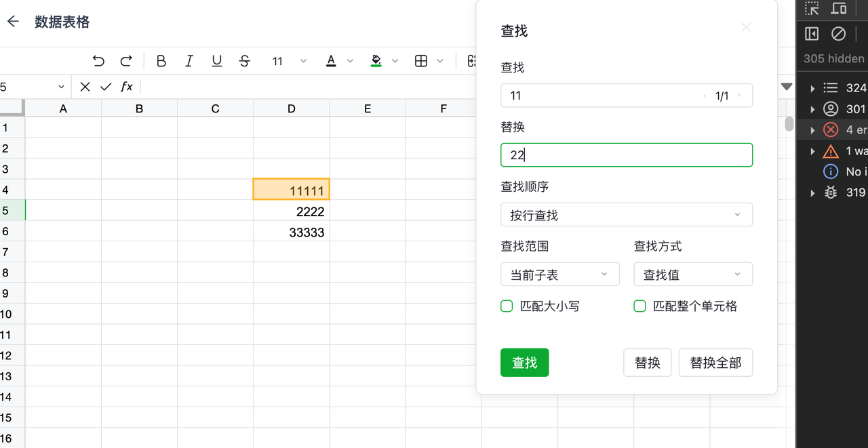Image resolution: width=868 pixels, height=448 pixels.
Task: Enable 匹配大小写 checkbox
Action: [x=507, y=306]
